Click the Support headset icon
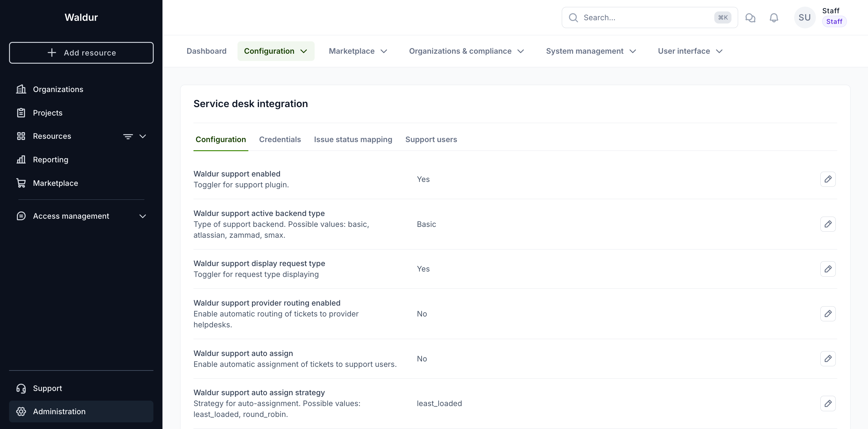Image resolution: width=868 pixels, height=429 pixels. tap(21, 388)
